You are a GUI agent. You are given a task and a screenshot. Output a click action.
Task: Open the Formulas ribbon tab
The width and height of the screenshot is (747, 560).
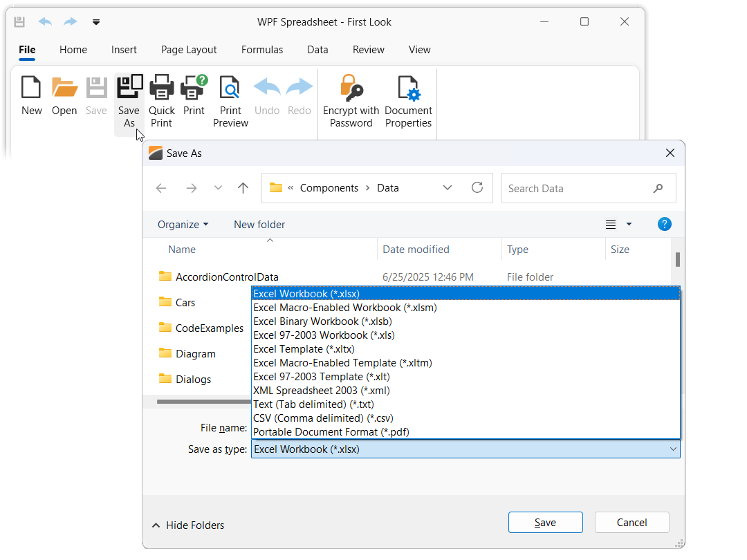262,50
